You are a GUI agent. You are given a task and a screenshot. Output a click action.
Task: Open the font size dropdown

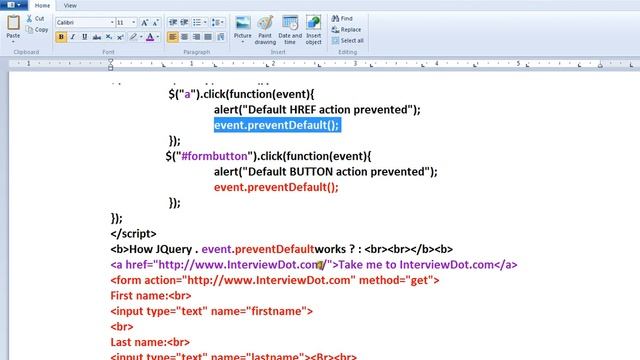coord(133,22)
